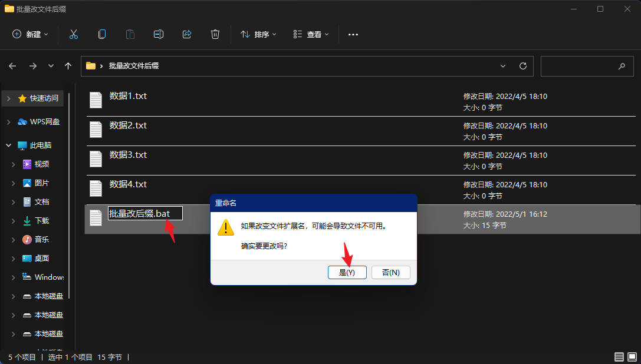
Task: Collapse the 此电脑 tree node
Action: (x=8, y=145)
